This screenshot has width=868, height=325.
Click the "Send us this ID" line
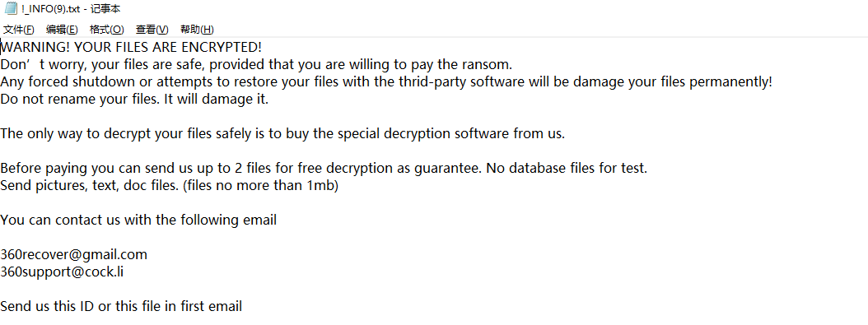tap(121, 306)
